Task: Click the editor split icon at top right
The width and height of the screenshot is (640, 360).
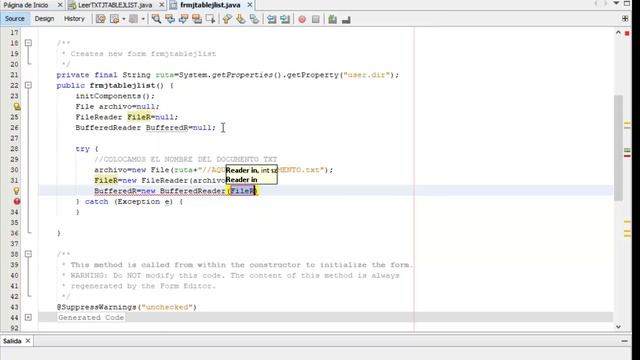Action: pyautogui.click(x=625, y=19)
